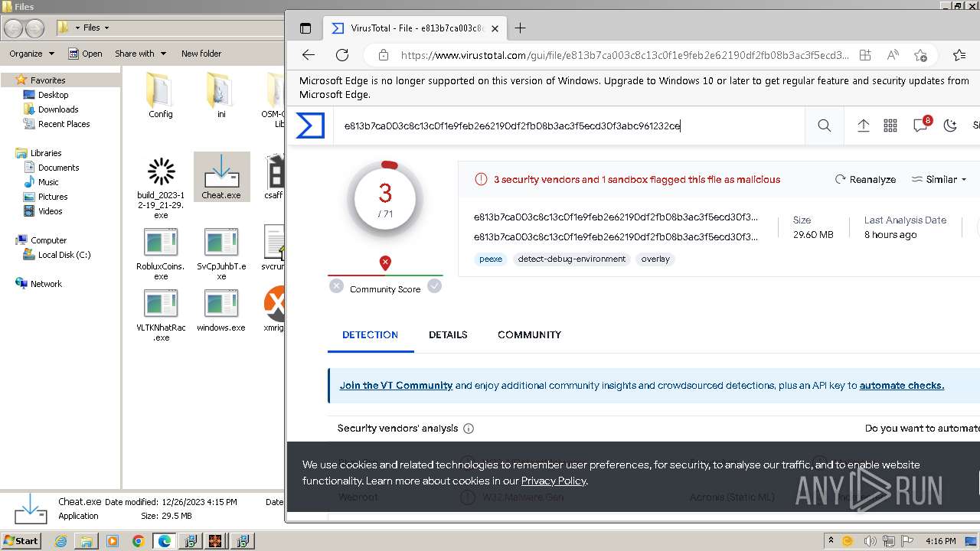Image resolution: width=980 pixels, height=551 pixels.
Task: Select the Cheat.exe file
Action: point(221,177)
